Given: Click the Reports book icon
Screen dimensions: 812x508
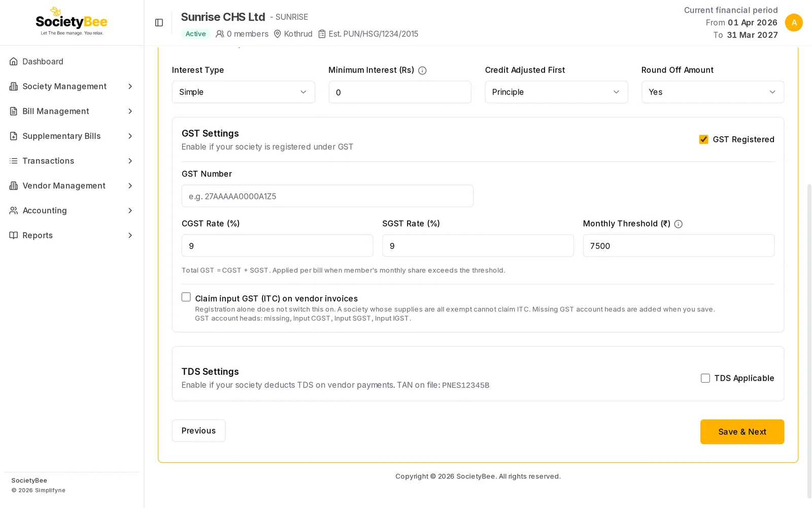Looking at the screenshot, I should click(14, 235).
